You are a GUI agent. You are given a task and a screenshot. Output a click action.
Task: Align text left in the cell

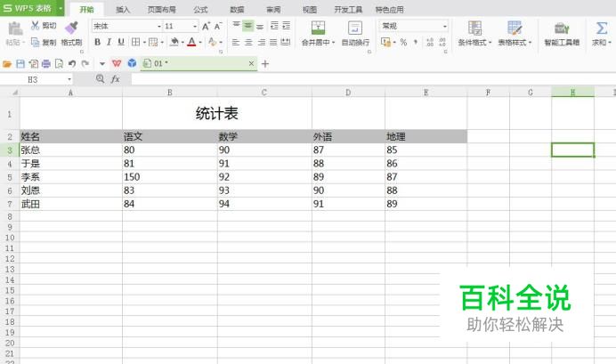[x=236, y=42]
